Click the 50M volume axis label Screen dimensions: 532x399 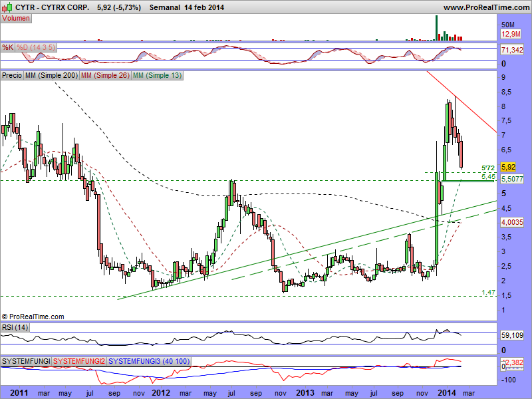(x=508, y=25)
